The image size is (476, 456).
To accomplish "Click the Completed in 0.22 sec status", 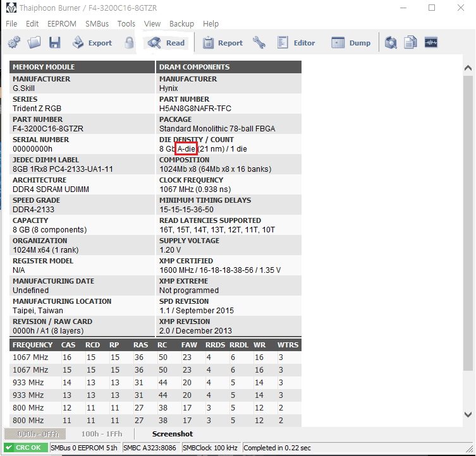I will [x=277, y=448].
